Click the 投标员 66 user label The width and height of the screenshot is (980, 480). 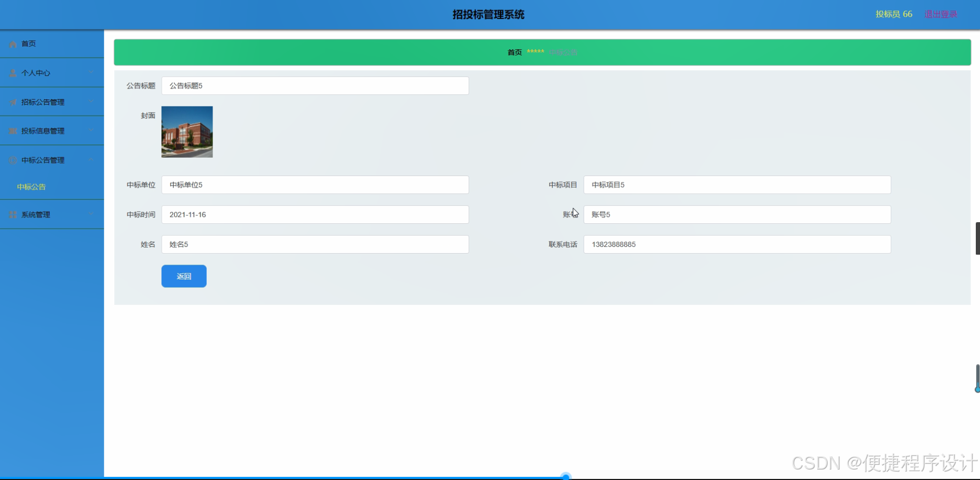point(894,14)
